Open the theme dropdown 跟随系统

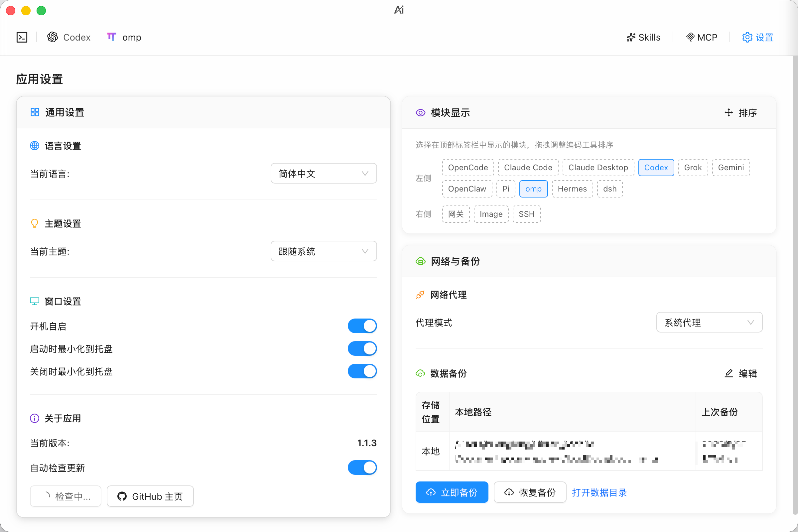click(x=324, y=251)
